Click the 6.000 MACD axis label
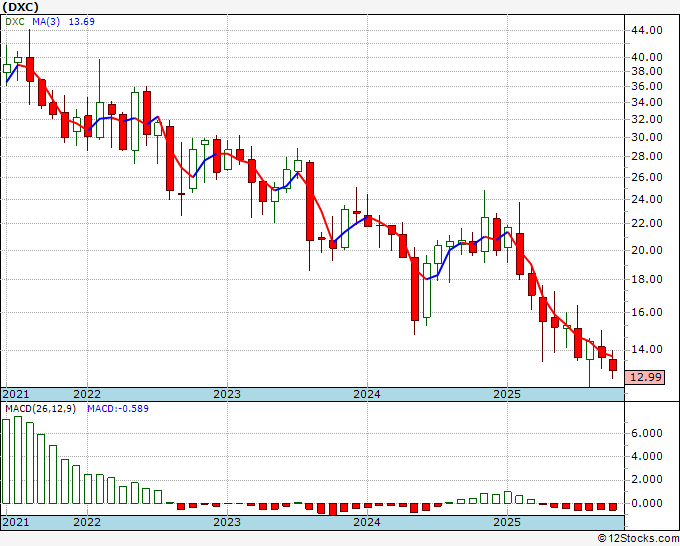The height and width of the screenshot is (546, 680). [647, 433]
